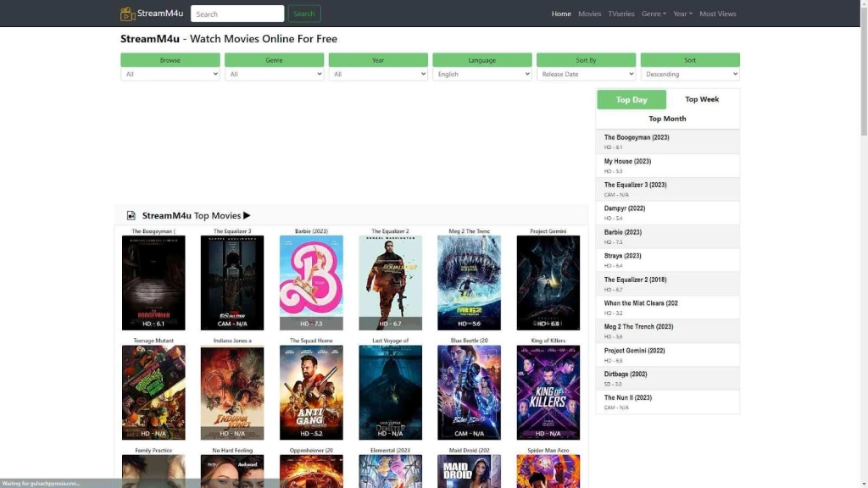
Task: Open the Blue Beetle movie poster
Action: click(469, 392)
